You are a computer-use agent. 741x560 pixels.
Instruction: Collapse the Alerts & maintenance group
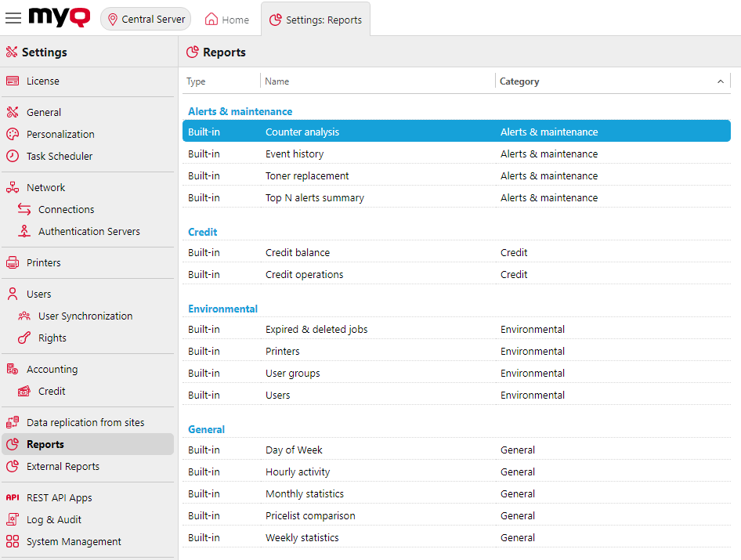[x=240, y=112]
